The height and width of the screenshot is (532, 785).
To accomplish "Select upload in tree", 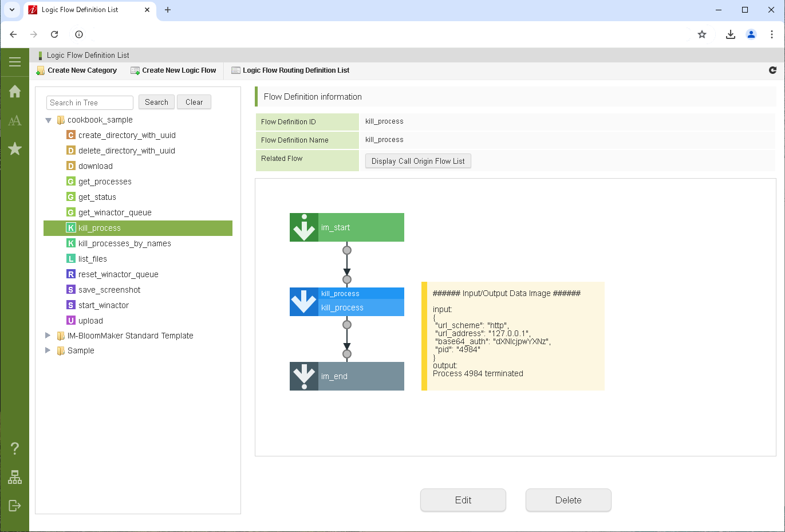I will click(x=90, y=321).
